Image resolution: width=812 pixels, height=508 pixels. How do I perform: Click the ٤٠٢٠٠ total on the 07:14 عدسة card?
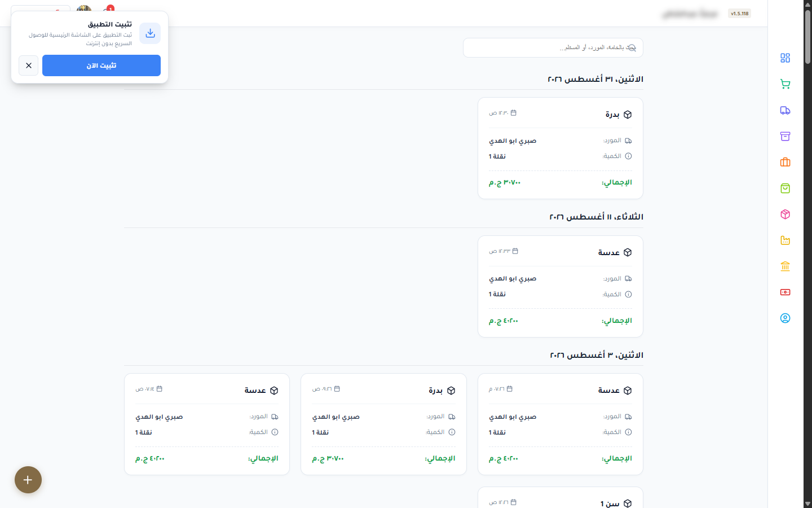click(150, 458)
